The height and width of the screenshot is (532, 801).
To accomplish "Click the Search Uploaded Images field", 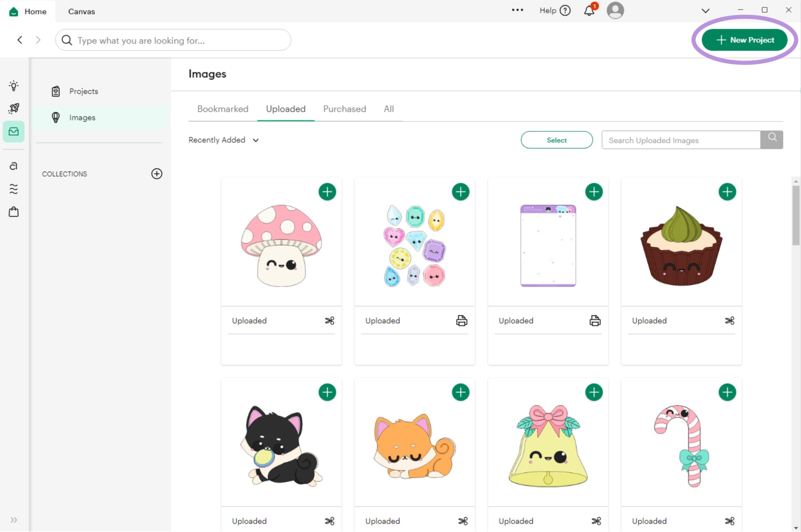I will (681, 140).
